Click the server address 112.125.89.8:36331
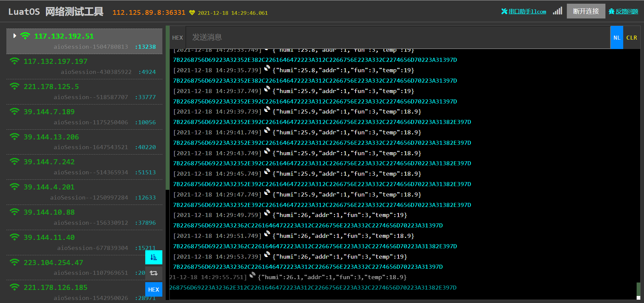Image resolution: width=644 pixels, height=303 pixels. pos(149,12)
